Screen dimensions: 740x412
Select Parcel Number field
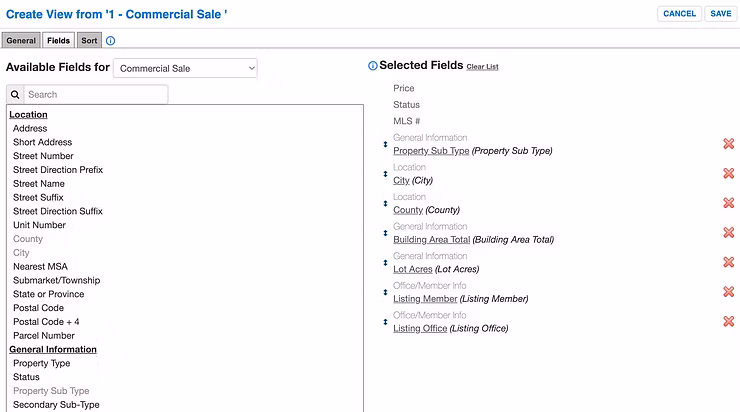(x=44, y=336)
